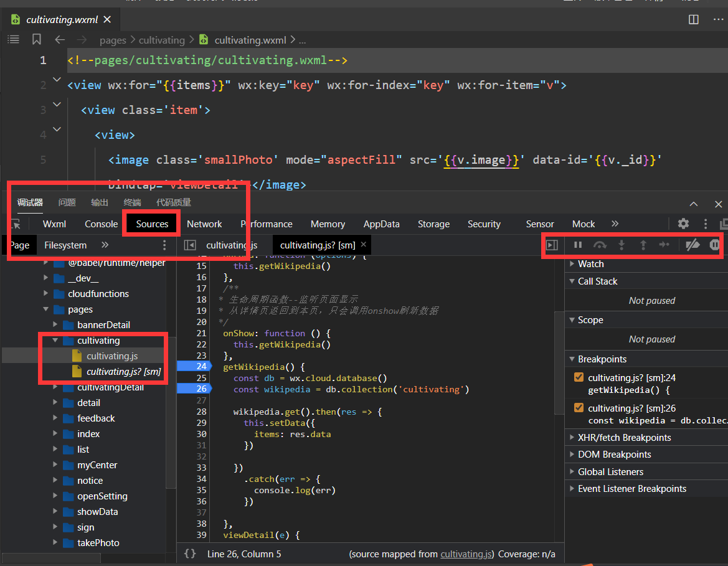Click the cultivating breadcrumb segment

point(161,40)
